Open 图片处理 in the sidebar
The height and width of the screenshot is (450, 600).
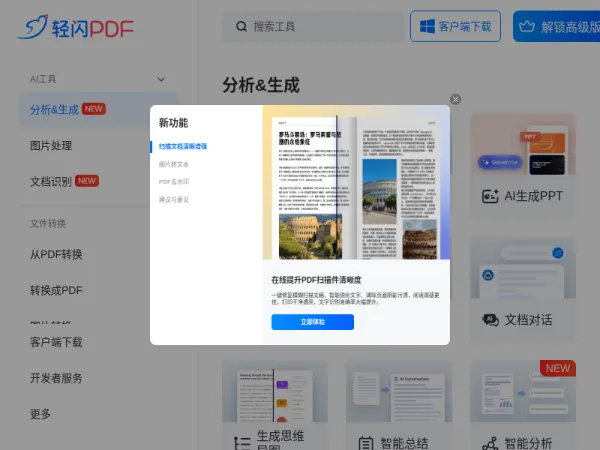pyautogui.click(x=51, y=145)
